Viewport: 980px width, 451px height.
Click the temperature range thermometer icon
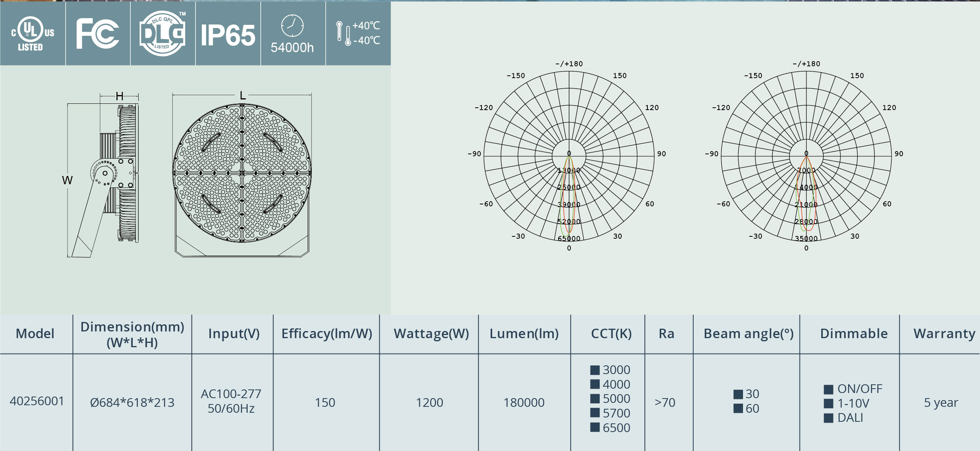343,34
